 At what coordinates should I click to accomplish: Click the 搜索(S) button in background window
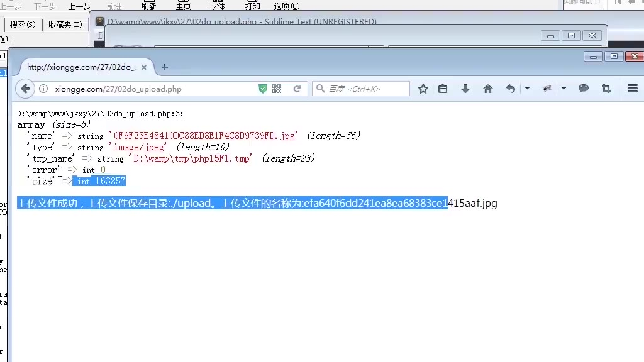pyautogui.click(x=23, y=25)
